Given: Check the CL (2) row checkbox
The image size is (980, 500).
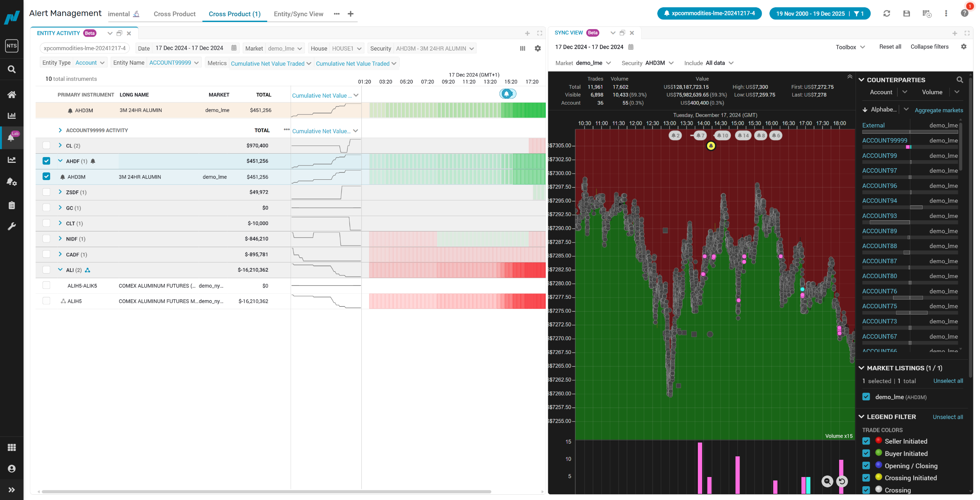Looking at the screenshot, I should tap(46, 145).
